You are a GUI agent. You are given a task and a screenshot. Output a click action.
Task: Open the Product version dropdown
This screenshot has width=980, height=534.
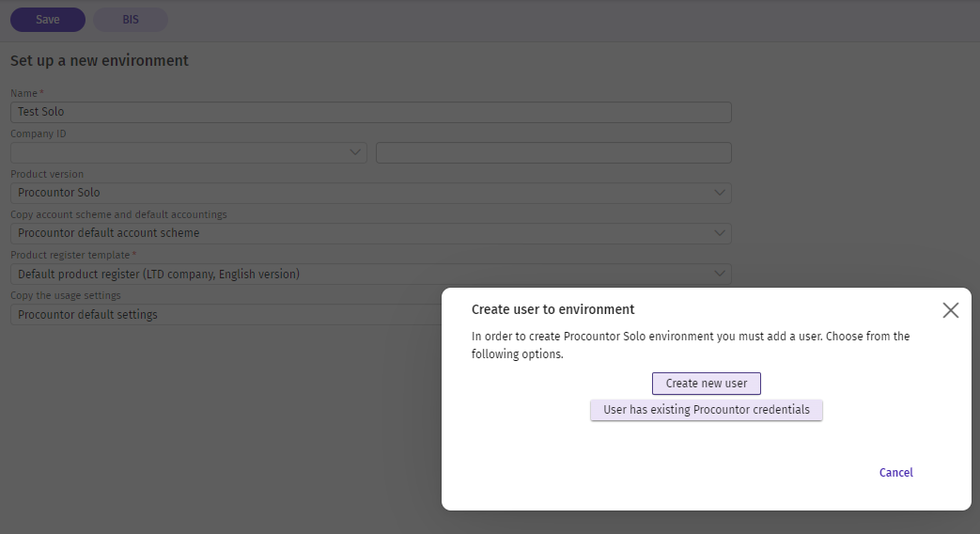click(x=370, y=193)
